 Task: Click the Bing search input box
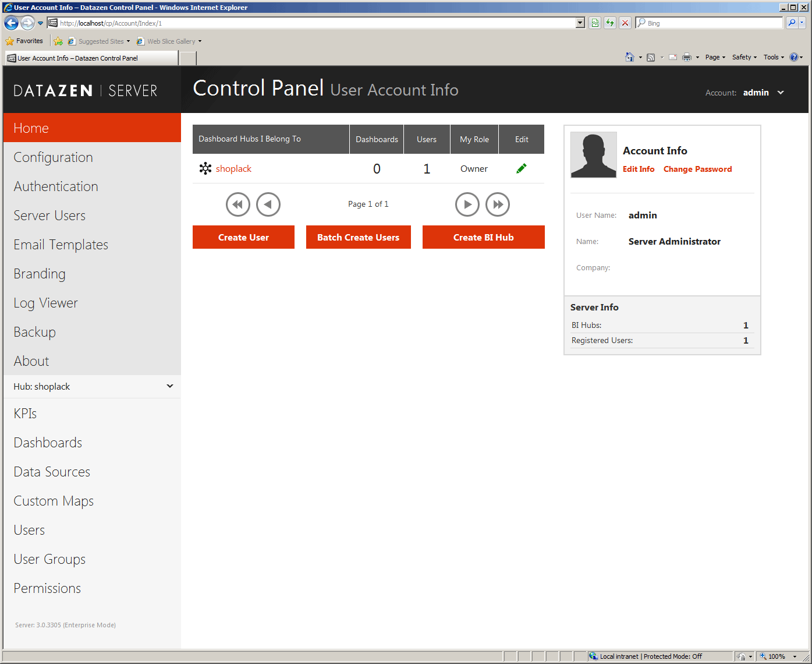pos(709,23)
